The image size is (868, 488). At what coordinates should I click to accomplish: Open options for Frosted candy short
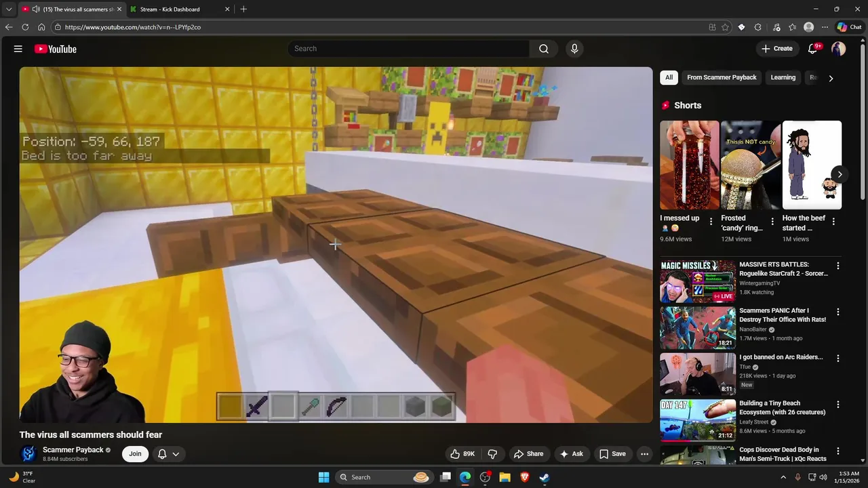point(772,222)
